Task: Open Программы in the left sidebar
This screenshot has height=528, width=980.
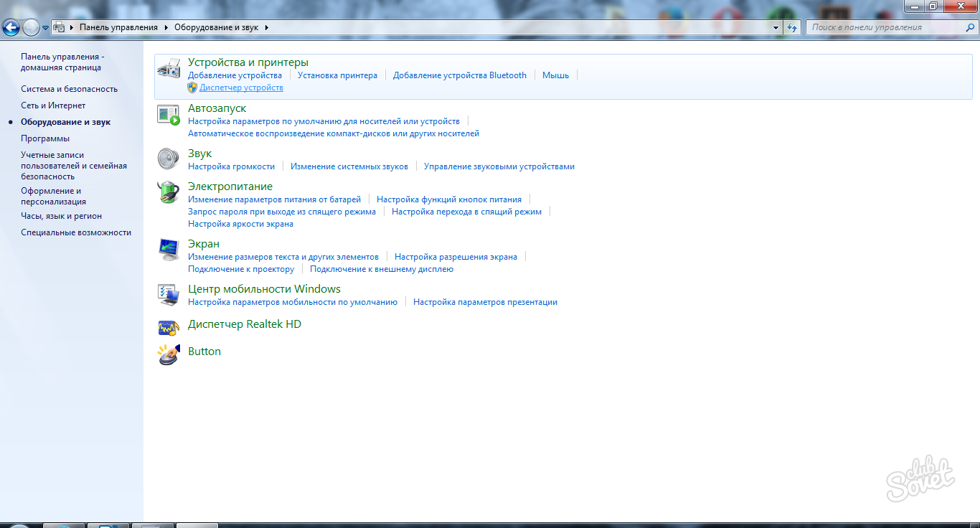Action: click(45, 138)
